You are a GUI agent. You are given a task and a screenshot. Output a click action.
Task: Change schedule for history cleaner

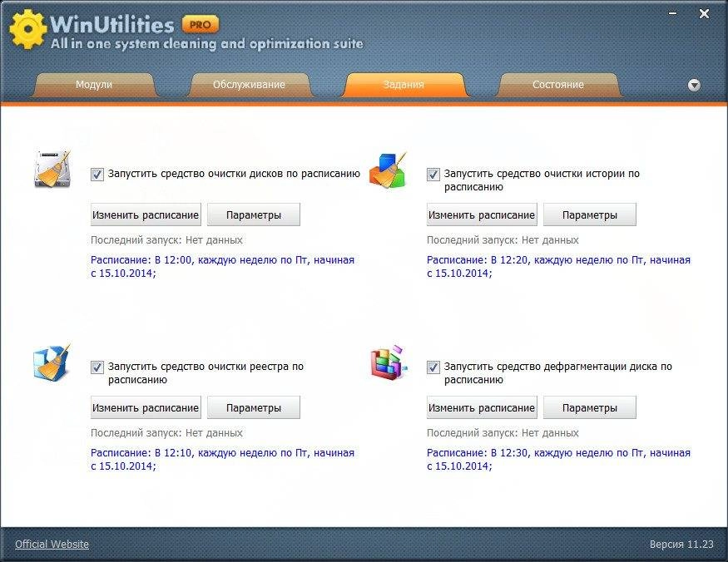pyautogui.click(x=482, y=214)
